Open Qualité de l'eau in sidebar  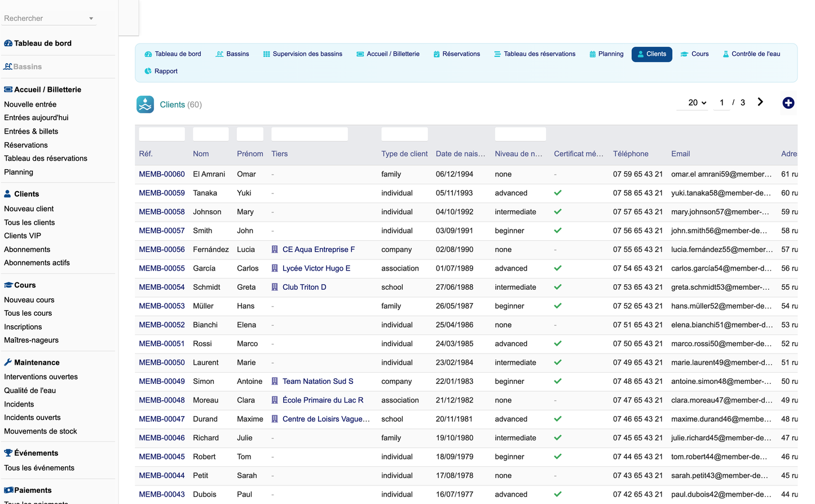(30, 390)
